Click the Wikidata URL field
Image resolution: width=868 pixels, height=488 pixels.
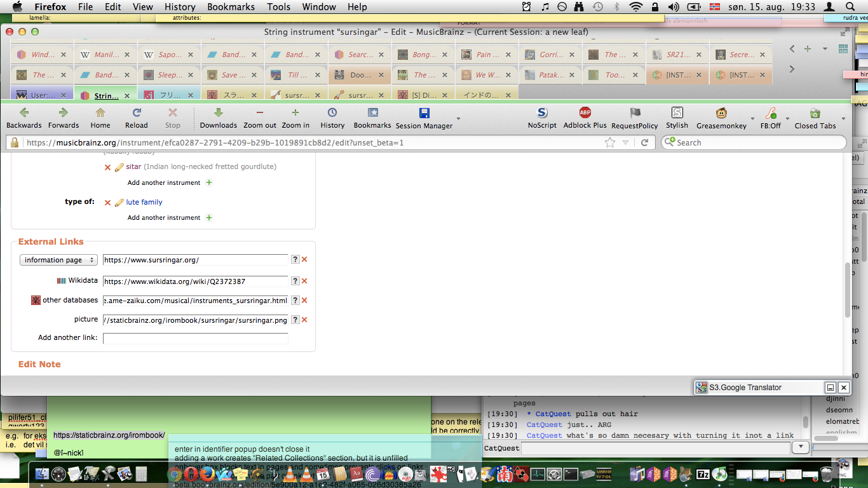pyautogui.click(x=196, y=281)
